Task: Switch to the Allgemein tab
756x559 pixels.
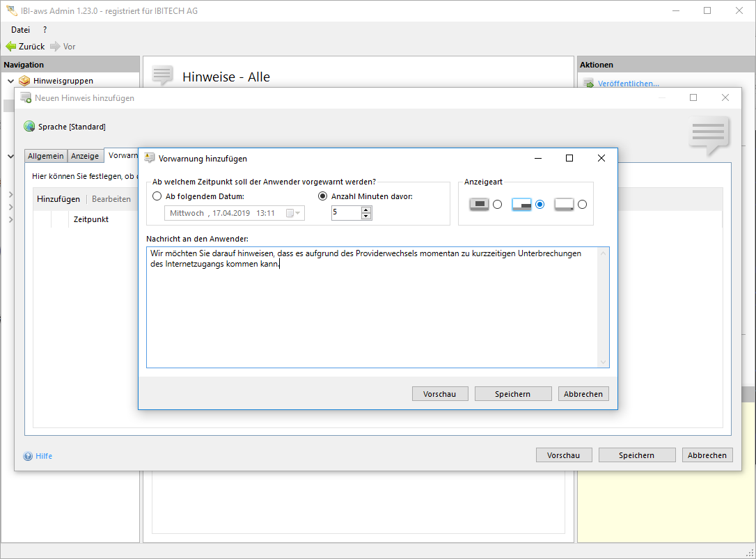Action: [46, 156]
